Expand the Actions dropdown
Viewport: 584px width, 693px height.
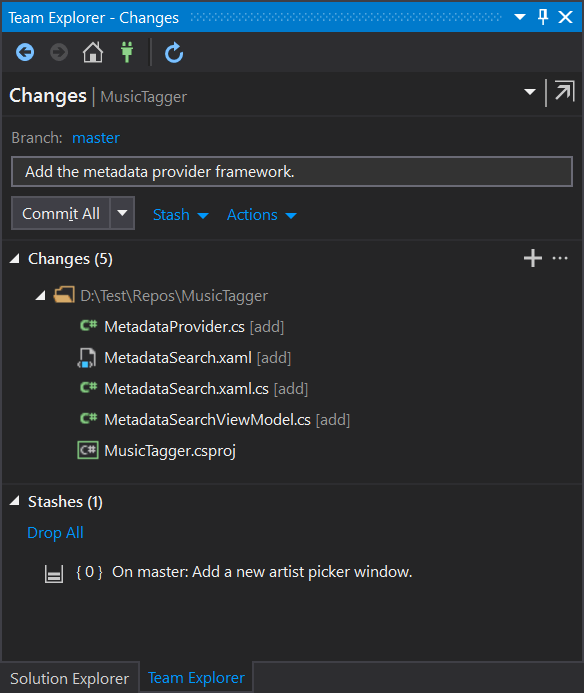(x=261, y=215)
